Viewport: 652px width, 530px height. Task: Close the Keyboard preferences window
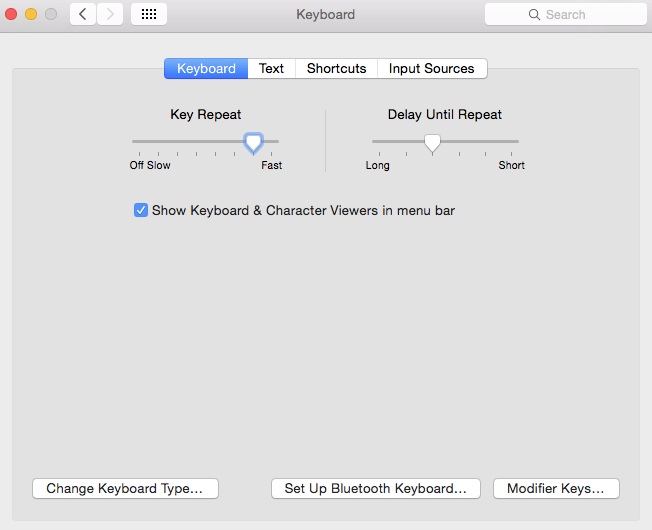point(12,14)
